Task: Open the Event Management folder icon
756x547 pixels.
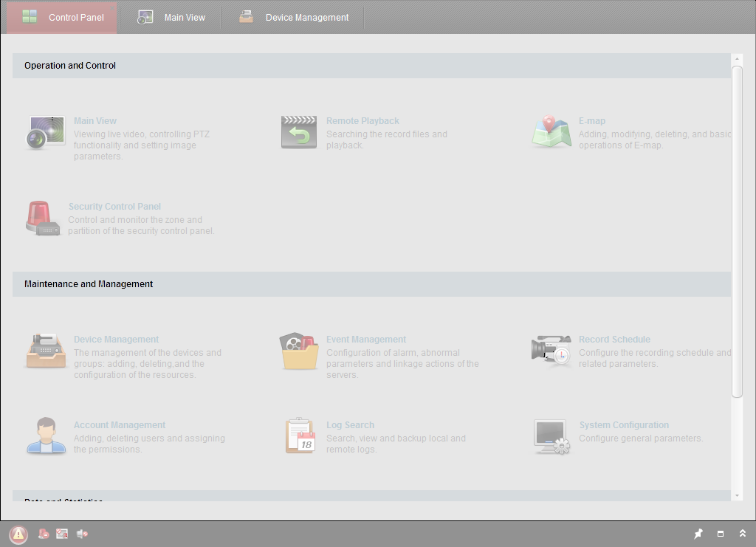Action: pyautogui.click(x=299, y=351)
